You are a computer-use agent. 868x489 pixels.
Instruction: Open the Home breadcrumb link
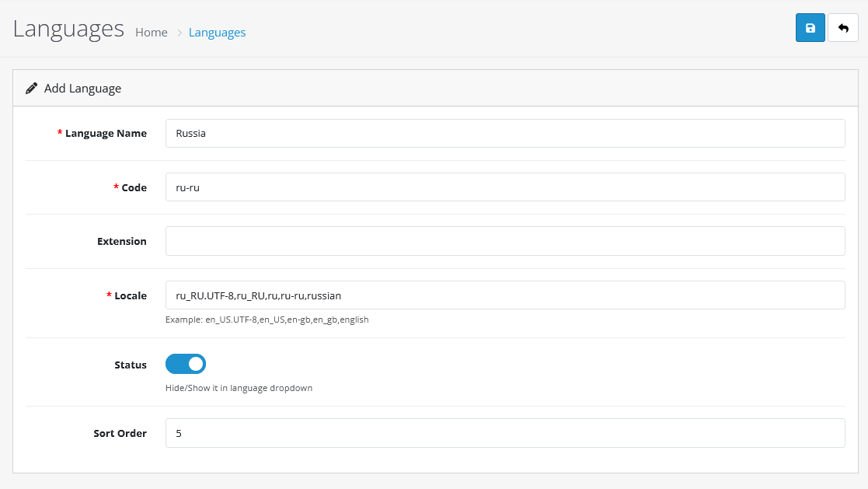point(151,32)
